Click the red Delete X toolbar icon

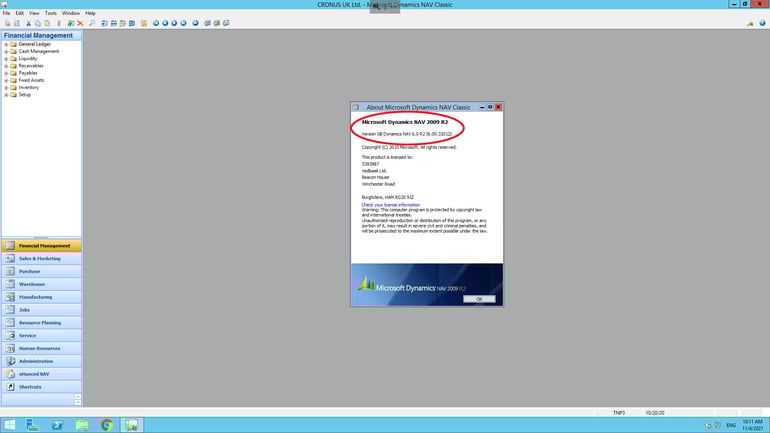80,23
